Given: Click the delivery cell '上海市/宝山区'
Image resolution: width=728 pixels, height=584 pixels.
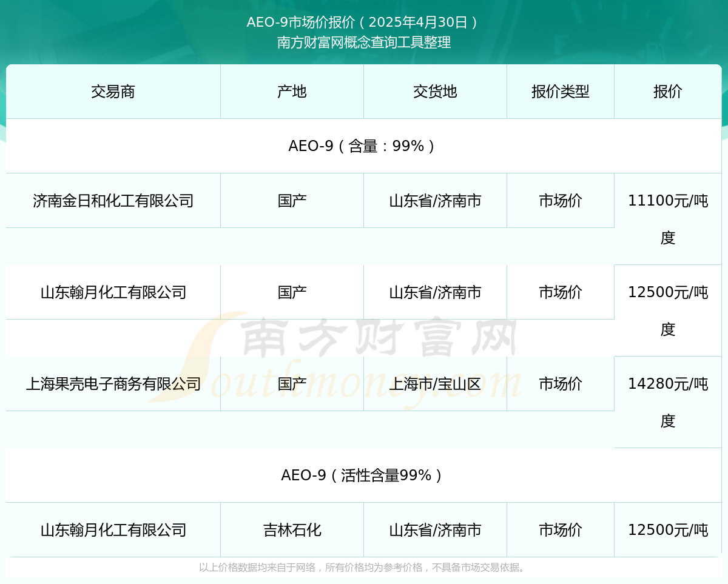Looking at the screenshot, I should coord(435,384).
